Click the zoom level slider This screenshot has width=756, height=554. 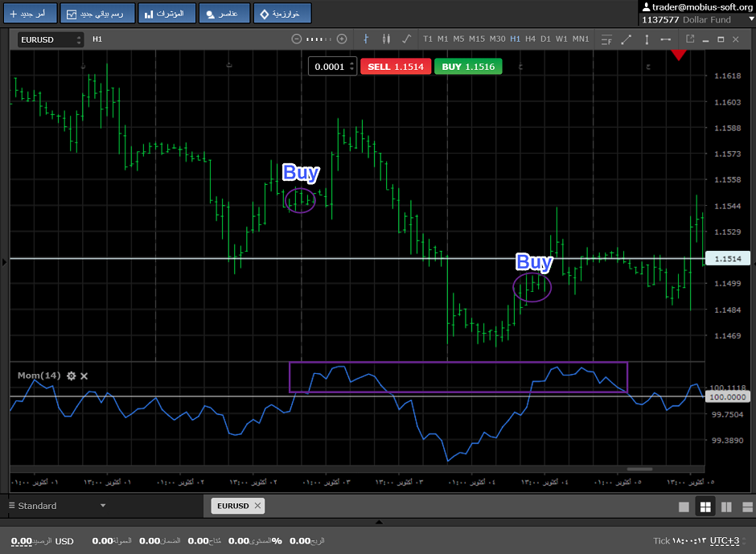318,39
